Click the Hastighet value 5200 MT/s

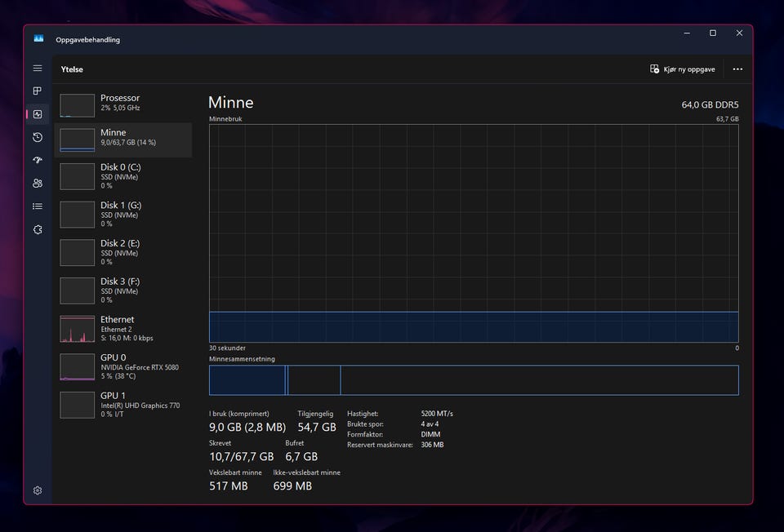coord(437,414)
